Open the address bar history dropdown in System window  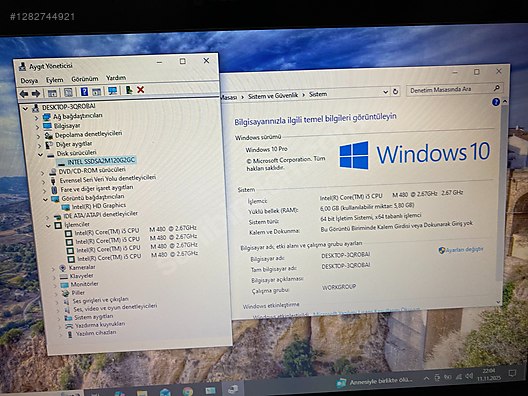tap(386, 92)
